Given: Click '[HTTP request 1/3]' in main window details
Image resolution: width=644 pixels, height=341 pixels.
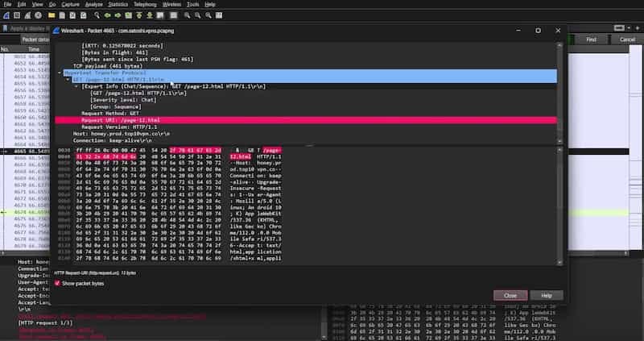Looking at the screenshot, I should [x=45, y=323].
